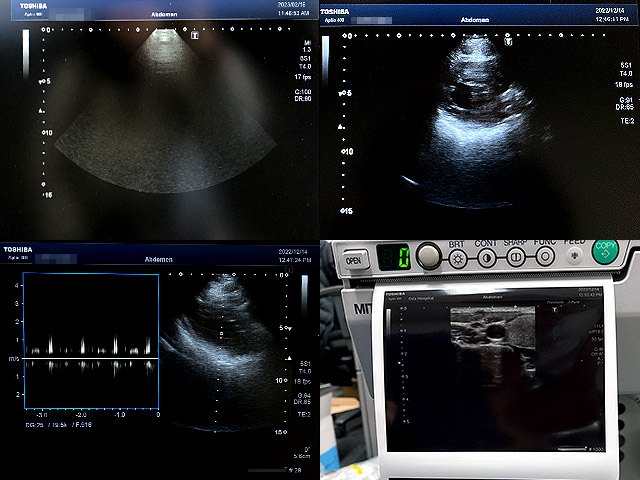Click the printer's round jog dial knob
640x480 pixels.
(x=429, y=256)
